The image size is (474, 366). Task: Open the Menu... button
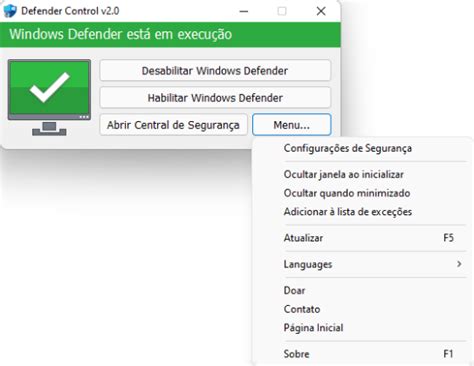292,125
